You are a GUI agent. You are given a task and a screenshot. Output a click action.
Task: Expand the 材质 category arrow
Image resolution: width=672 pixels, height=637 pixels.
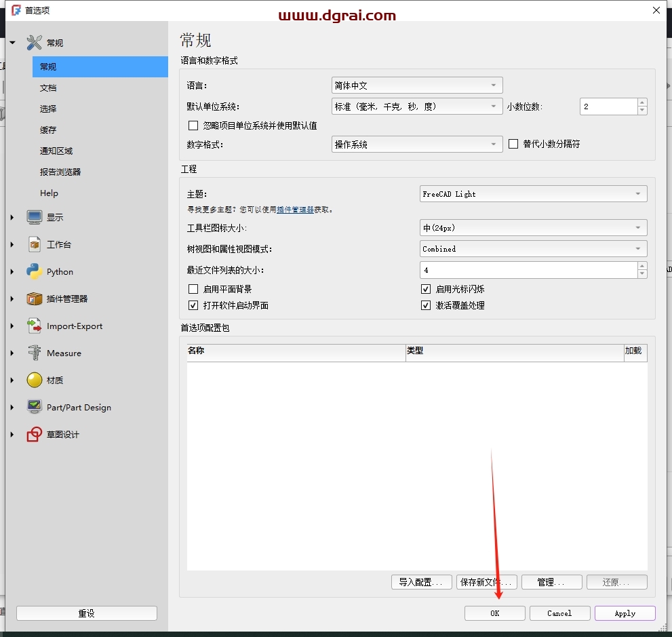tap(12, 380)
